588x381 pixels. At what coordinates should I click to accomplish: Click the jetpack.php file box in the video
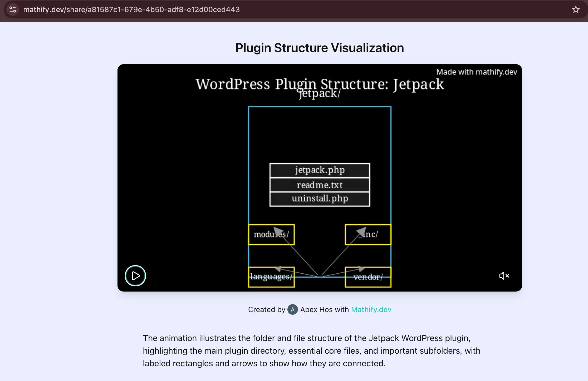(320, 170)
